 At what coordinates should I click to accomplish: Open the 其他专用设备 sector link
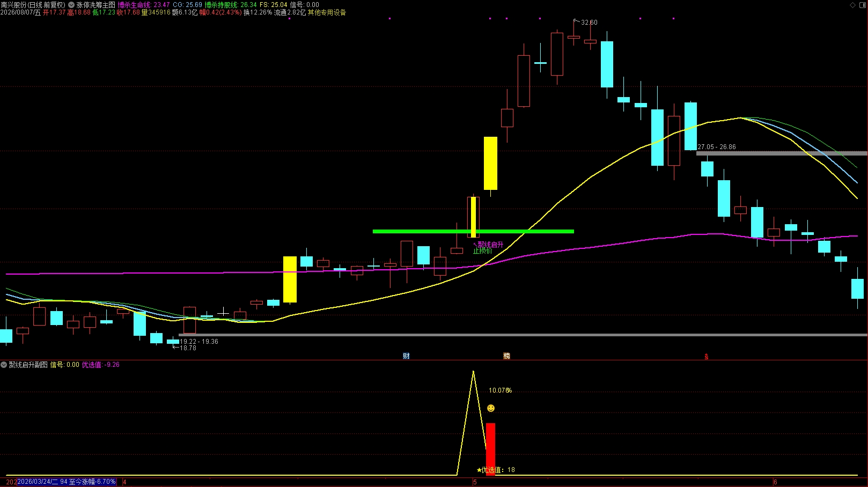point(327,12)
